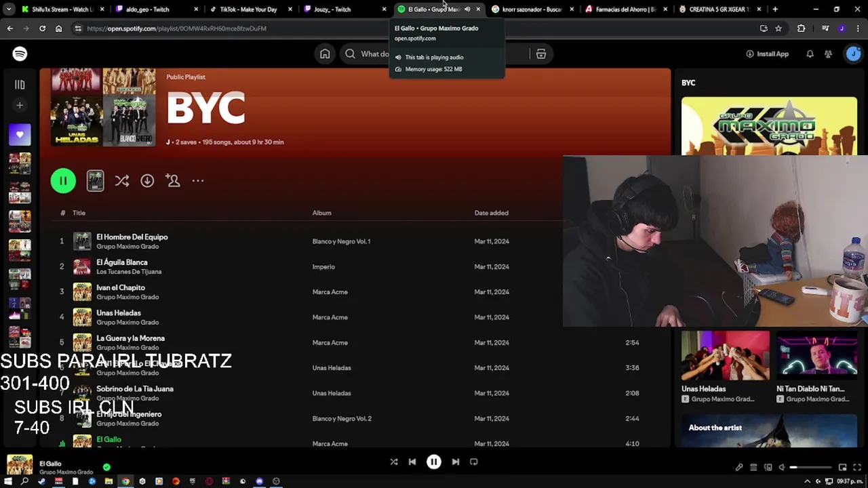Open Friend Activity icon in header

tap(828, 54)
